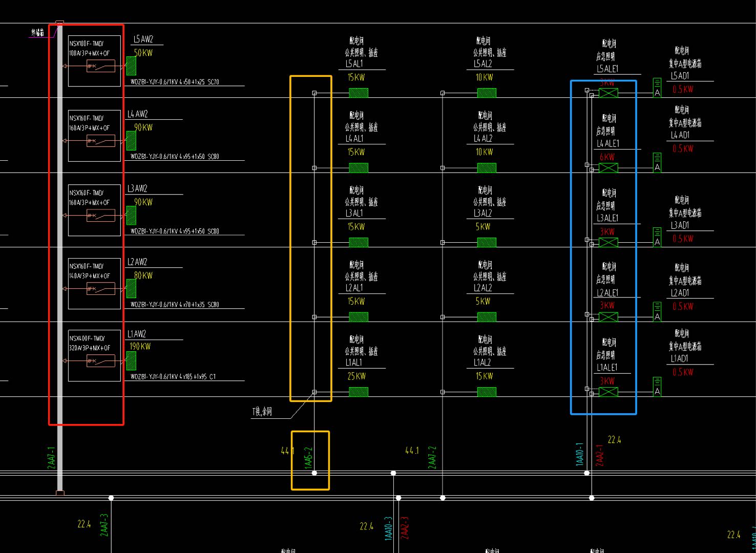Select the green L2AL2 panel symbol
Image resolution: width=756 pixels, height=553 pixels.
point(487,317)
